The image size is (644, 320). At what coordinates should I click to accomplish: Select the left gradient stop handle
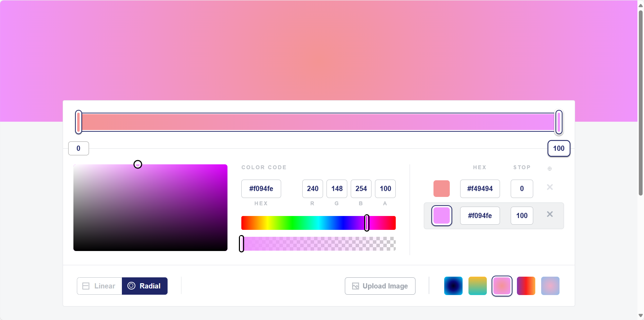click(x=79, y=122)
